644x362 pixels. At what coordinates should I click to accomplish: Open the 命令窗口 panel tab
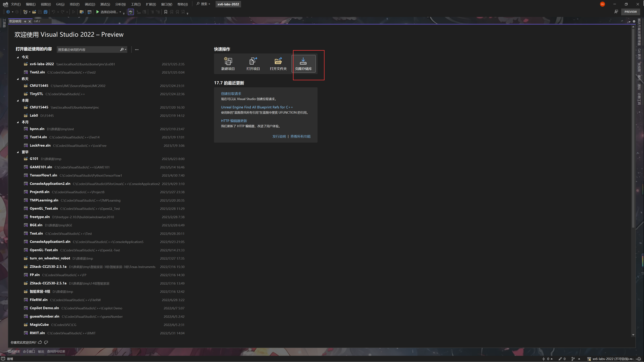tap(29, 351)
